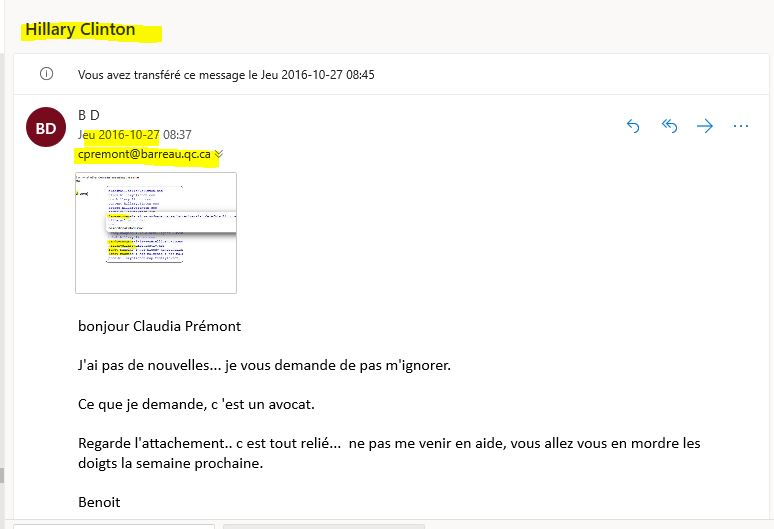
Task: Open the attached screenshot thumbnail
Action: 156,232
